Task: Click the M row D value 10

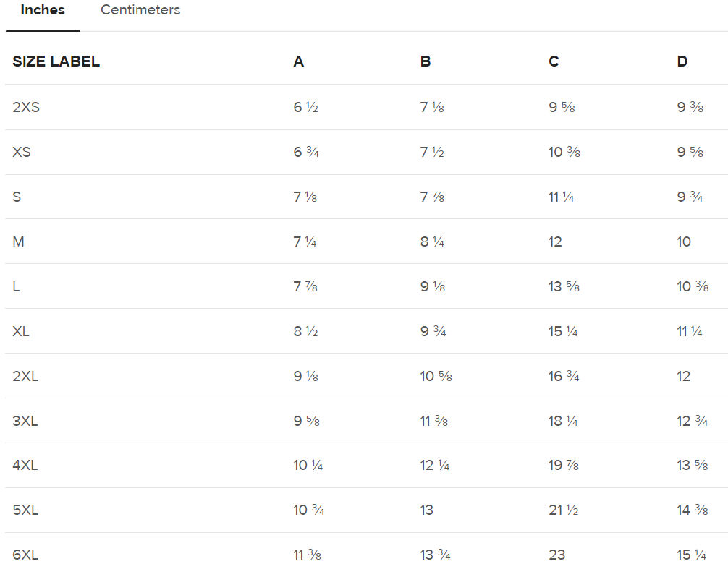Action: point(684,242)
